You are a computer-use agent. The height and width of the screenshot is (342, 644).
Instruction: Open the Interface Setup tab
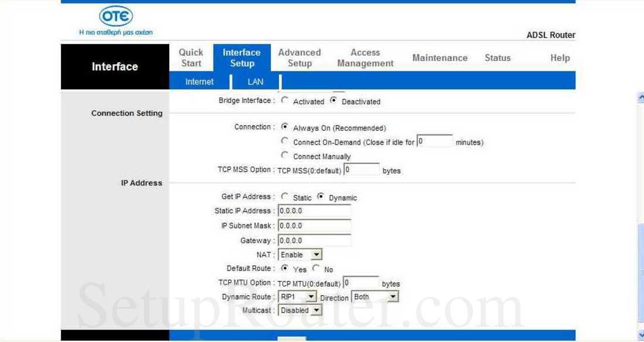point(242,58)
